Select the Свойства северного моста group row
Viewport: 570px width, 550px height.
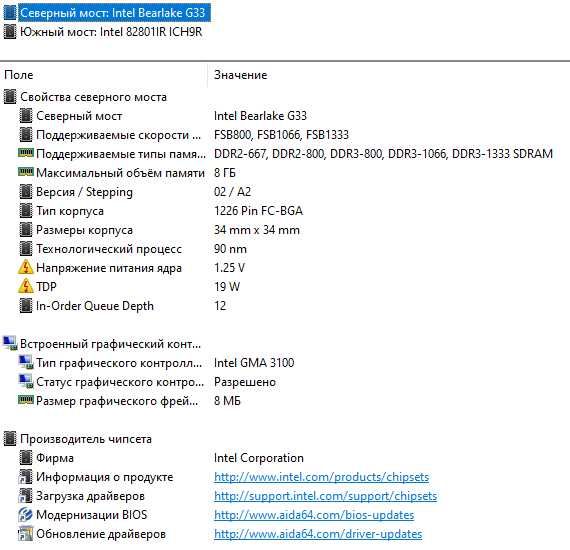pyautogui.click(x=93, y=97)
